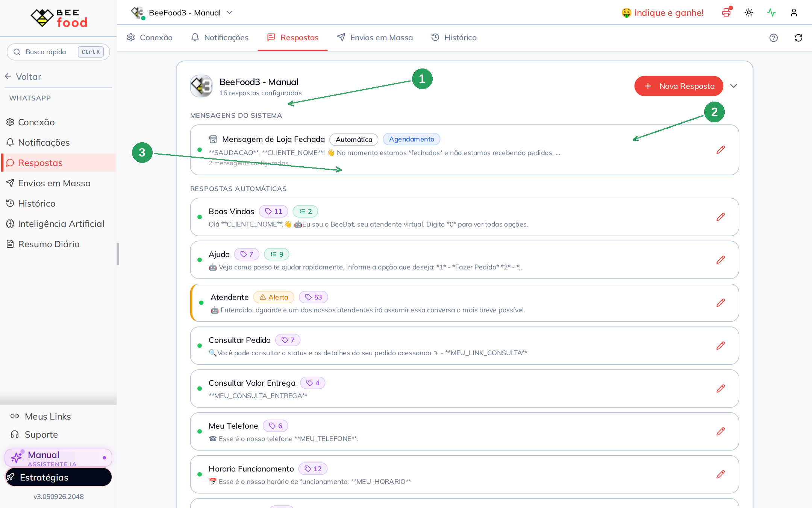Click the Ajuda tag count 7 badge
The image size is (812, 508).
pos(247,254)
